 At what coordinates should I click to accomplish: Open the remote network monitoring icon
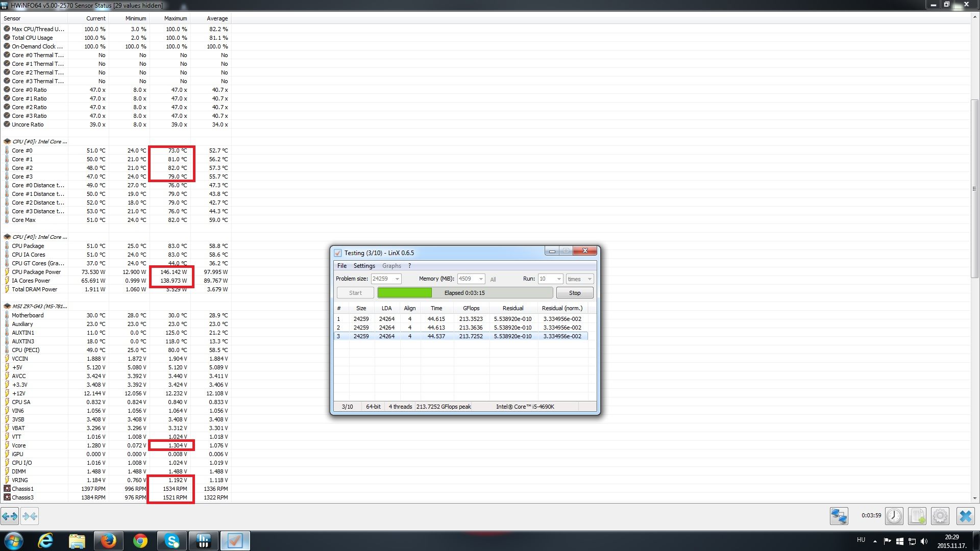click(839, 516)
